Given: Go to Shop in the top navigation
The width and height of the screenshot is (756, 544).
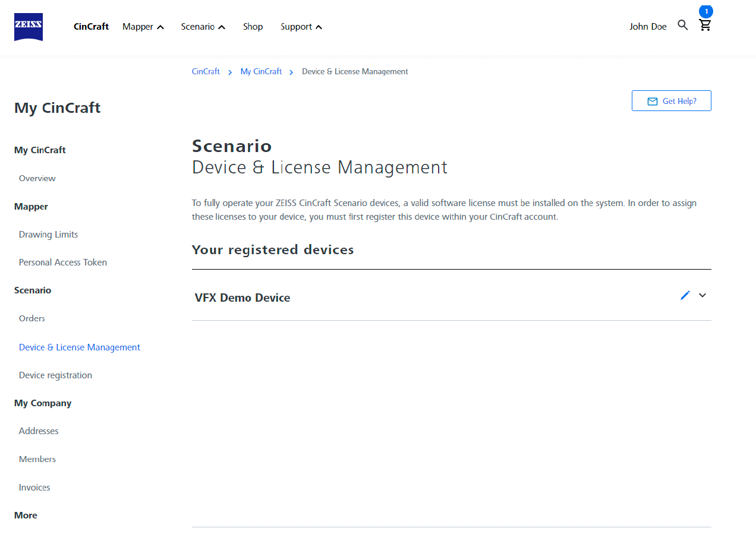Looking at the screenshot, I should [x=253, y=27].
